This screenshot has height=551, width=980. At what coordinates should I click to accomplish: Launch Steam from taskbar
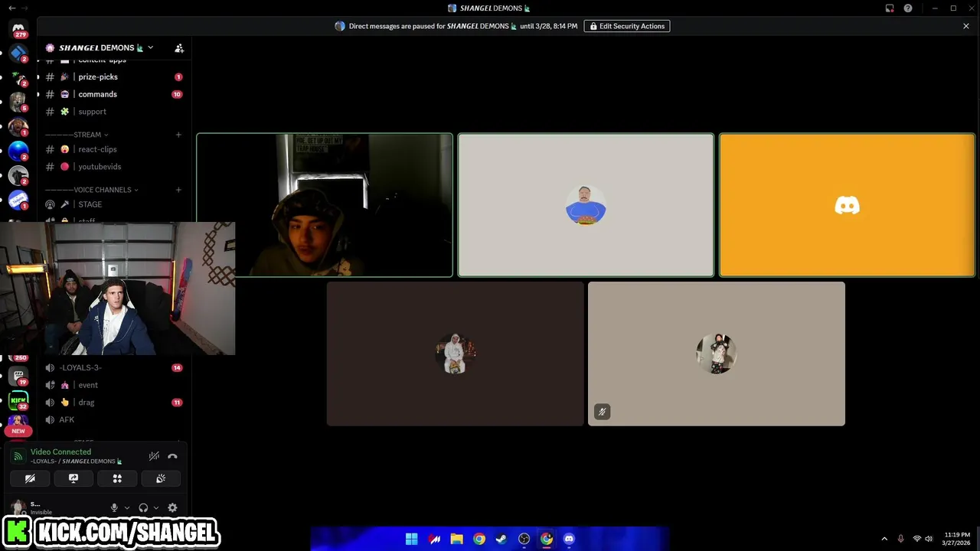pos(501,539)
